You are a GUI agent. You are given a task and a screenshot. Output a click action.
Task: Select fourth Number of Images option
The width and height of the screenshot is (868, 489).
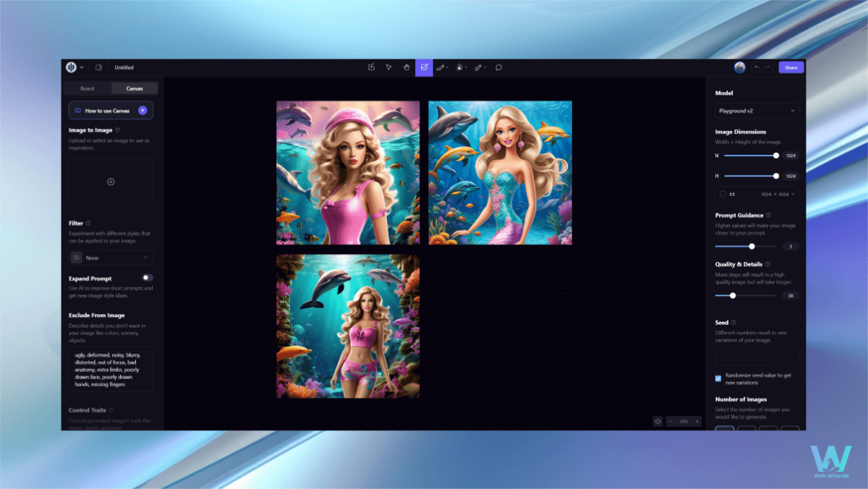pos(790,428)
